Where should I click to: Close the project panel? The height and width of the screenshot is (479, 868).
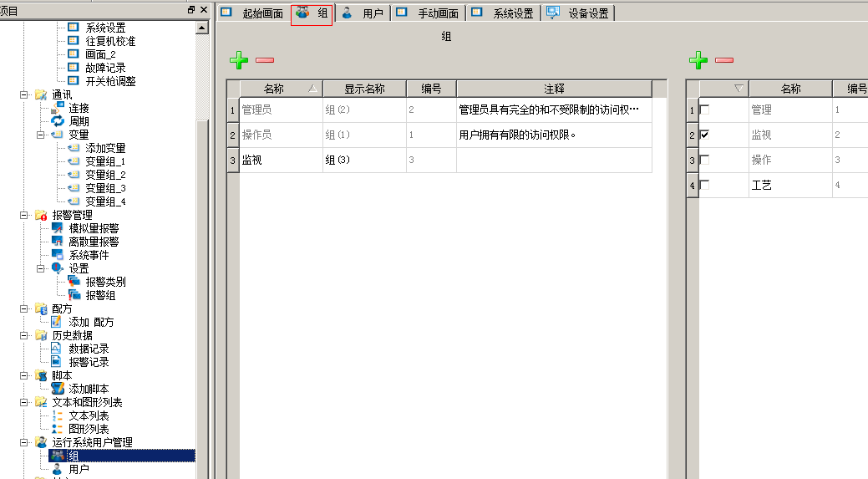[x=204, y=10]
